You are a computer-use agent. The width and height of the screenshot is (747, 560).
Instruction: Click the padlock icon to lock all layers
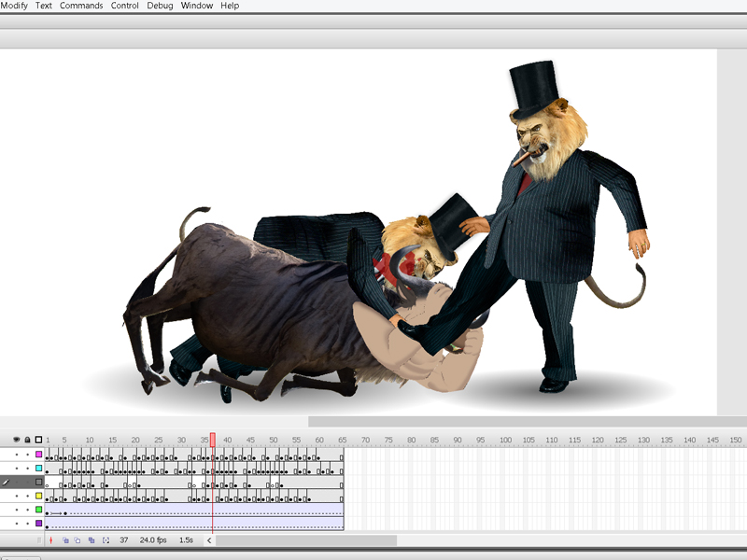point(28,440)
